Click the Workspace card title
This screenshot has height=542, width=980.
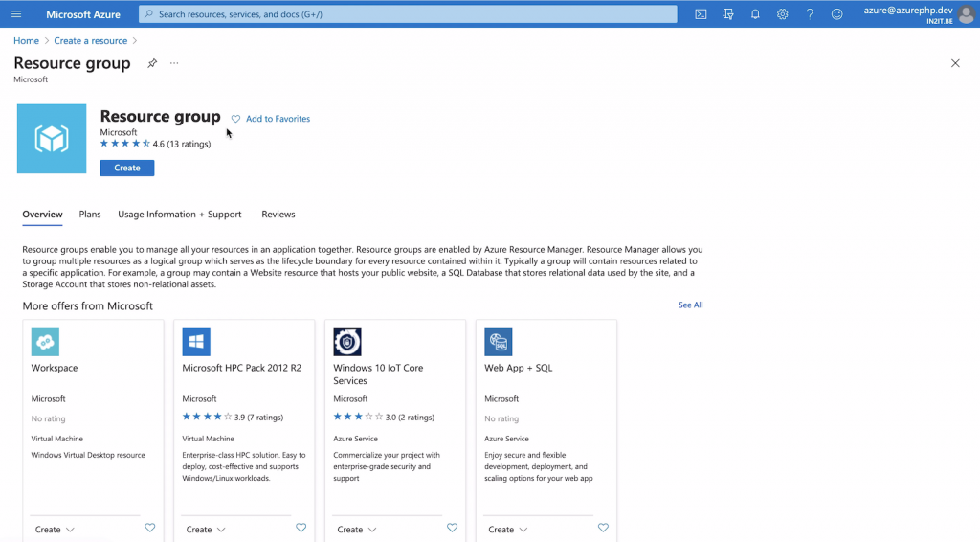(55, 368)
